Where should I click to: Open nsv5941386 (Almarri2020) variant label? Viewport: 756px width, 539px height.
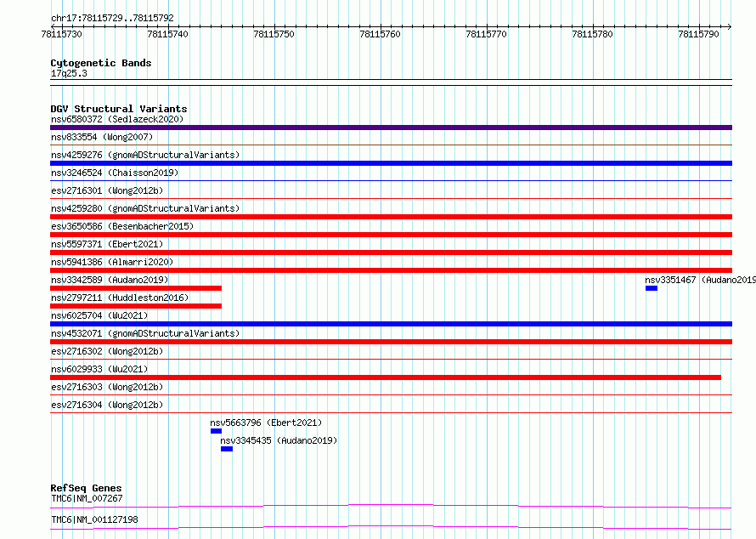pos(112,262)
